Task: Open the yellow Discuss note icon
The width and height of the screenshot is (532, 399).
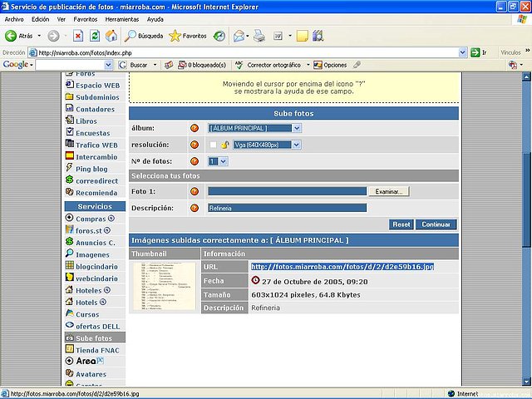Action: pyautogui.click(x=302, y=36)
